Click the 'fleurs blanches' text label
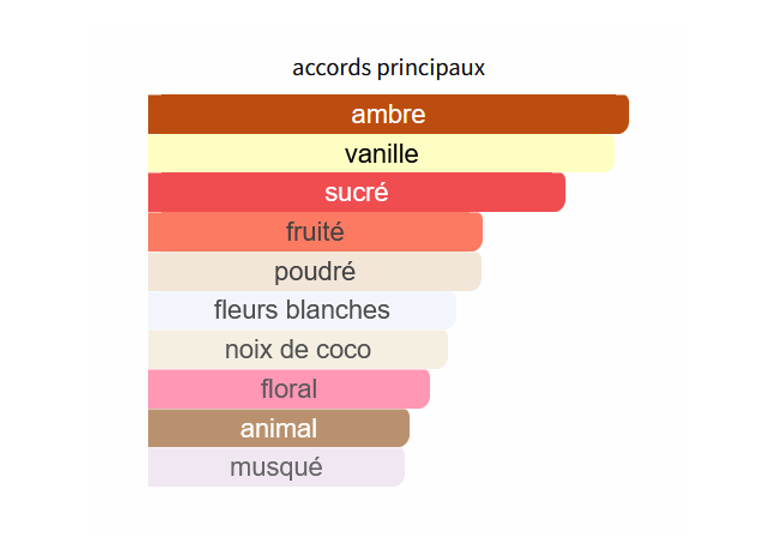The image size is (771, 557). pyautogui.click(x=302, y=310)
